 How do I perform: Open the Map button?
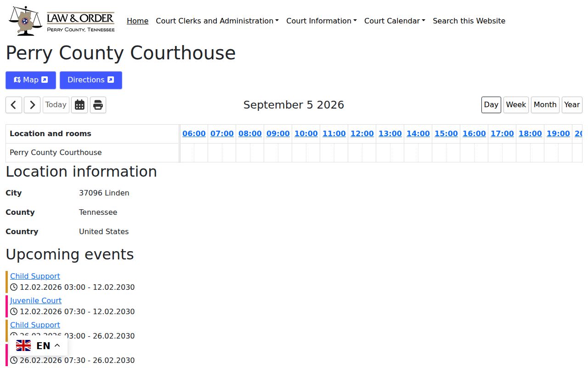(31, 80)
